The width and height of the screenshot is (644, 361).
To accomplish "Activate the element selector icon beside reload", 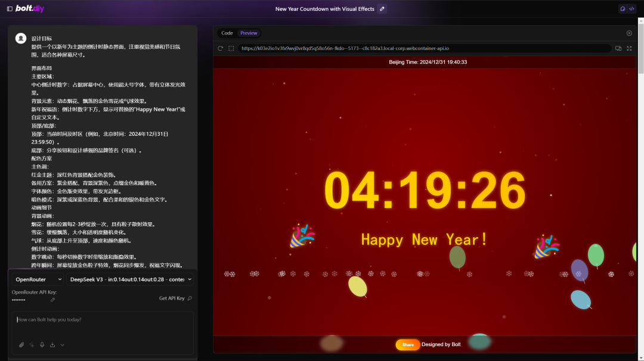I will tap(231, 48).
